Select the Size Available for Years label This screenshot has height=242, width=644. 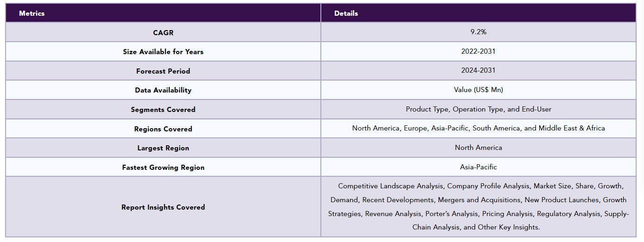point(163,52)
